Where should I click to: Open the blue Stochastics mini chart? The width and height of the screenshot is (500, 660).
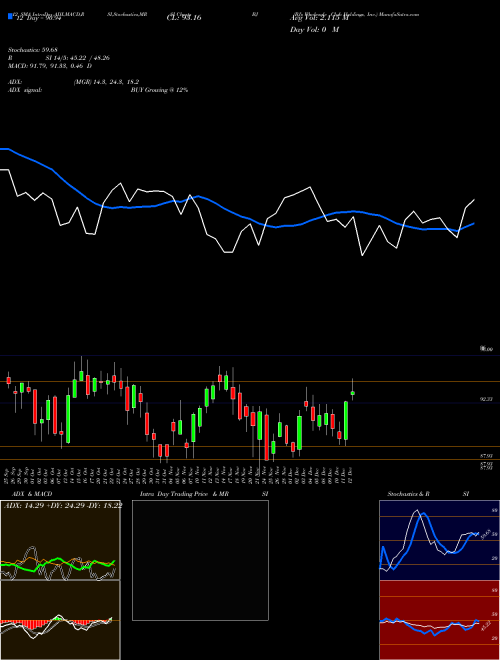(439, 540)
